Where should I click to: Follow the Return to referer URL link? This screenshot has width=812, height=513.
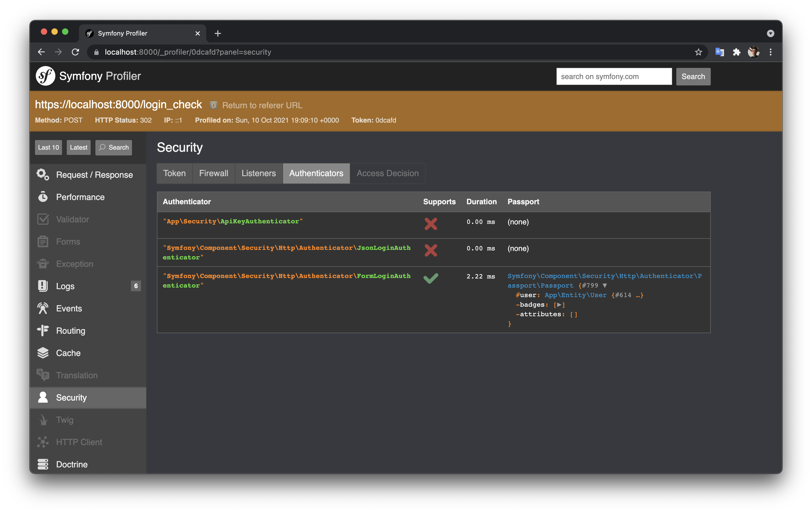coord(262,105)
